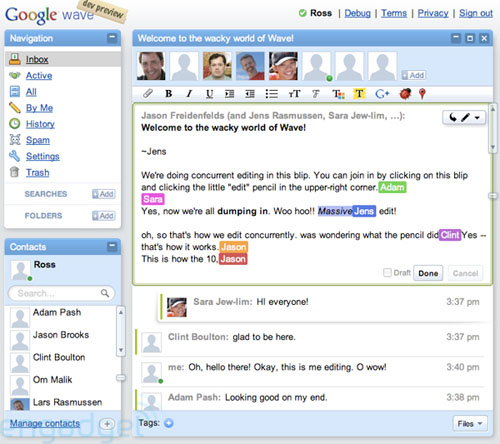Click the Done button
This screenshot has width=500, height=444.
[x=428, y=273]
